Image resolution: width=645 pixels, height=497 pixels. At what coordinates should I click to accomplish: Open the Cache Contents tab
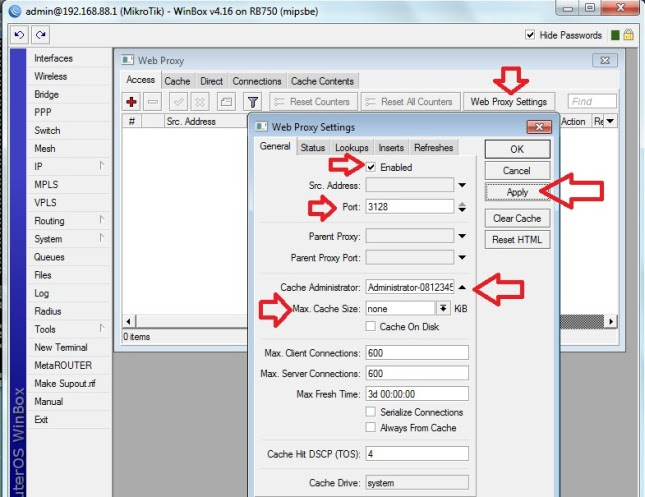322,81
